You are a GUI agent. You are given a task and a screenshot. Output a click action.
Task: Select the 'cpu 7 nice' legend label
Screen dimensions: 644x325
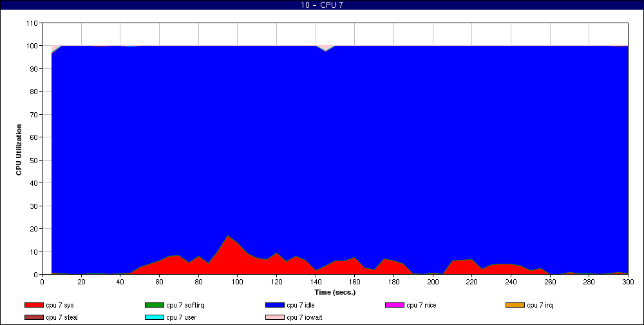click(421, 305)
